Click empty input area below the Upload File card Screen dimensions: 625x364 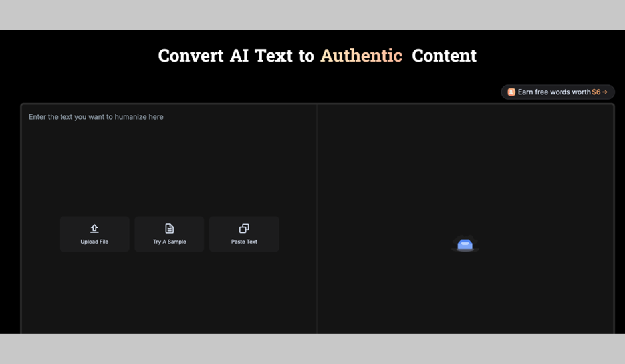(x=94, y=292)
